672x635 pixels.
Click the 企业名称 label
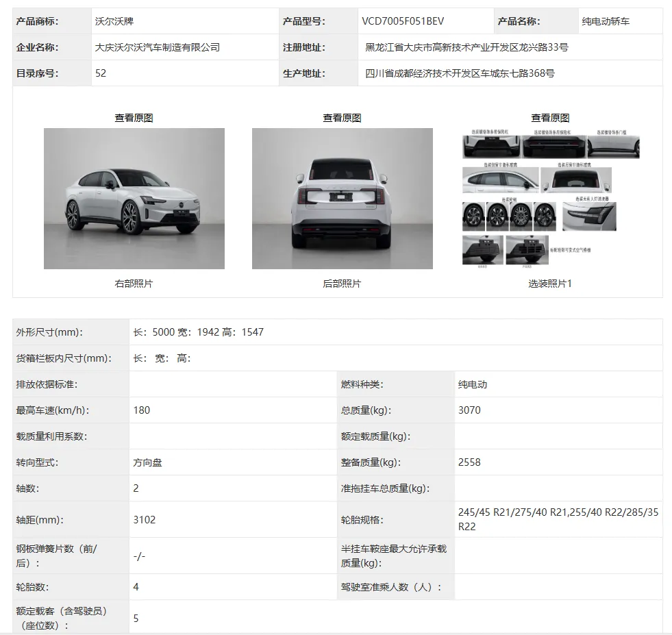pyautogui.click(x=37, y=47)
